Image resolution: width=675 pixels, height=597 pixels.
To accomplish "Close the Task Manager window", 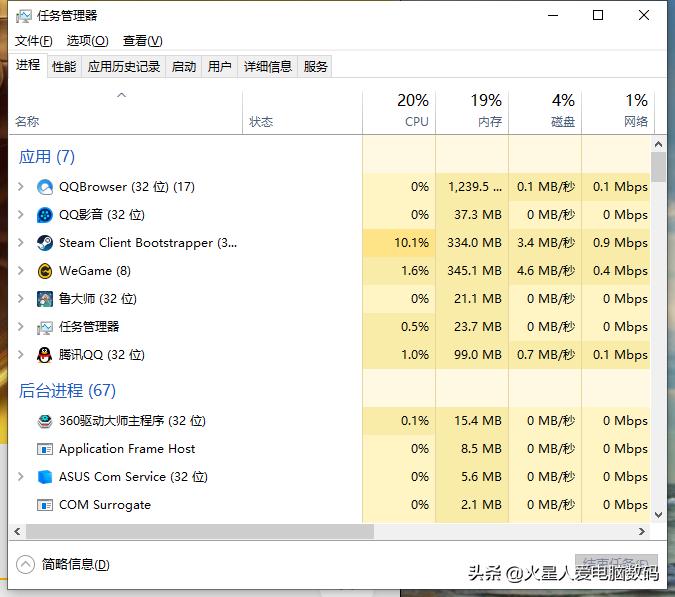I will (644, 15).
